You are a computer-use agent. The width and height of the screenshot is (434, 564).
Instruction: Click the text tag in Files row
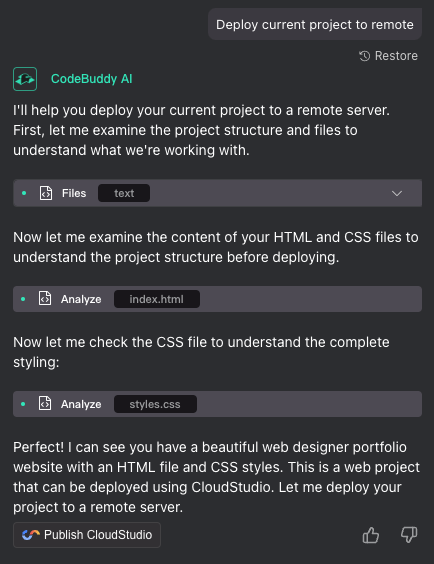coord(124,193)
